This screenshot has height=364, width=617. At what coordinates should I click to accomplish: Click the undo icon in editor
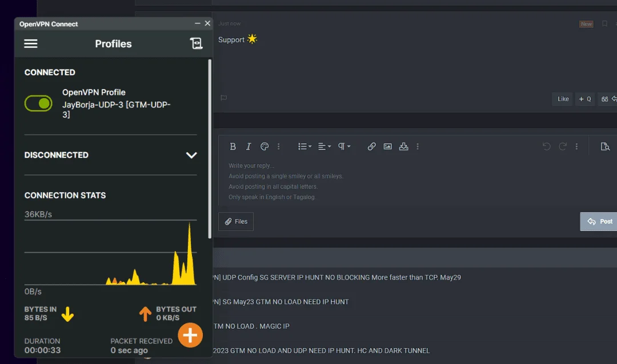click(x=547, y=147)
